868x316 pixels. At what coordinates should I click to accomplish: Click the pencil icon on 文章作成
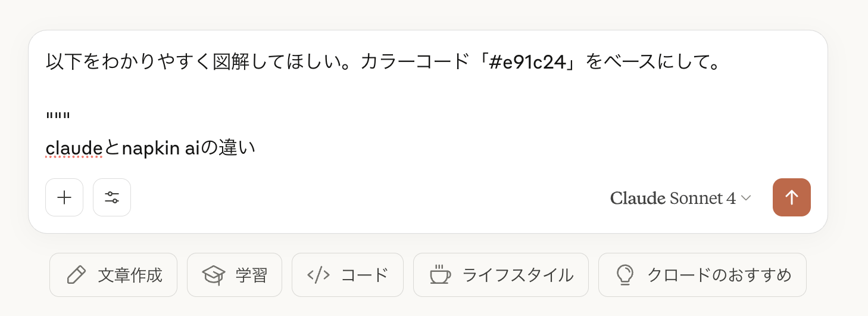pos(76,275)
